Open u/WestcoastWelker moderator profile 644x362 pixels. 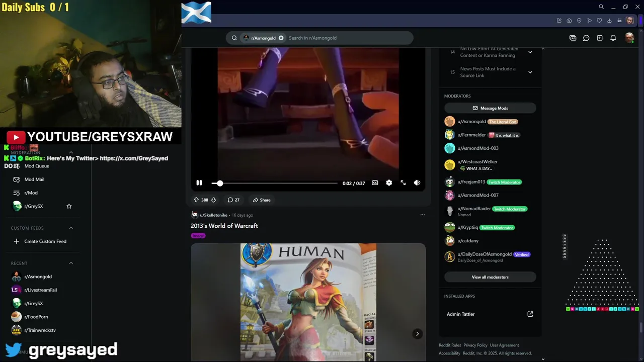477,162
